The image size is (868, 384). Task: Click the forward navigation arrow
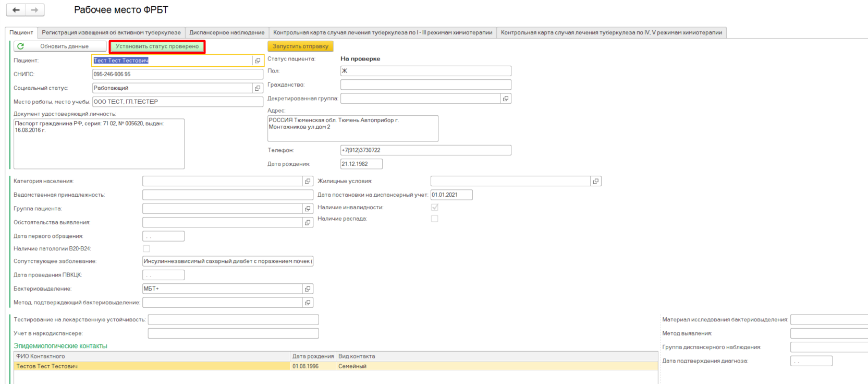click(34, 10)
